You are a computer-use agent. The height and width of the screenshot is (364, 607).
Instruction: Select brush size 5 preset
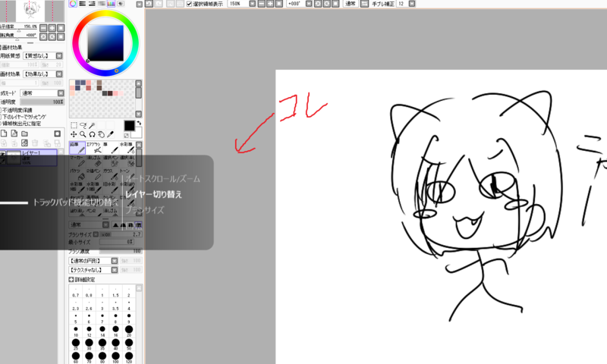[76, 318]
